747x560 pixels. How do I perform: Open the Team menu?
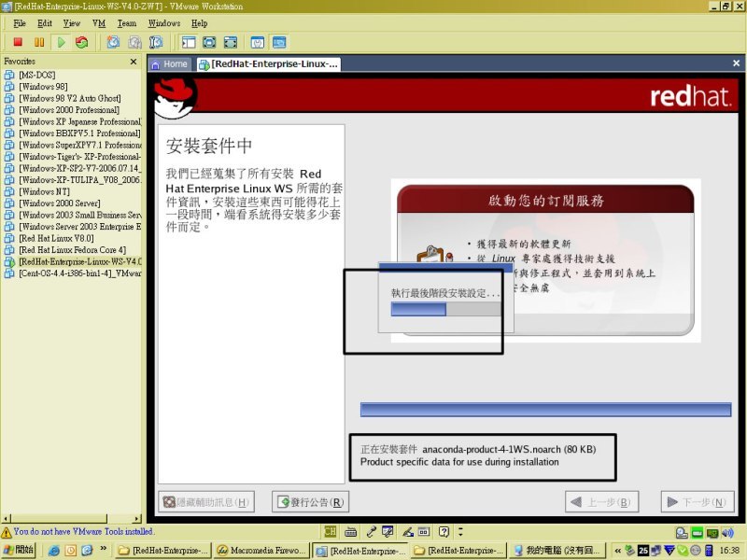tap(127, 23)
